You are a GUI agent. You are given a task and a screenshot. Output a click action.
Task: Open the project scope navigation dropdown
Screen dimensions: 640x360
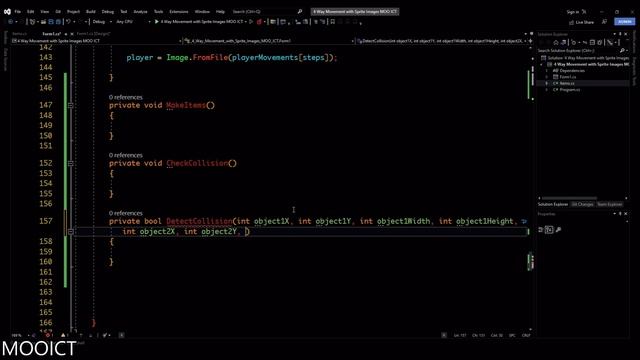coord(96,41)
